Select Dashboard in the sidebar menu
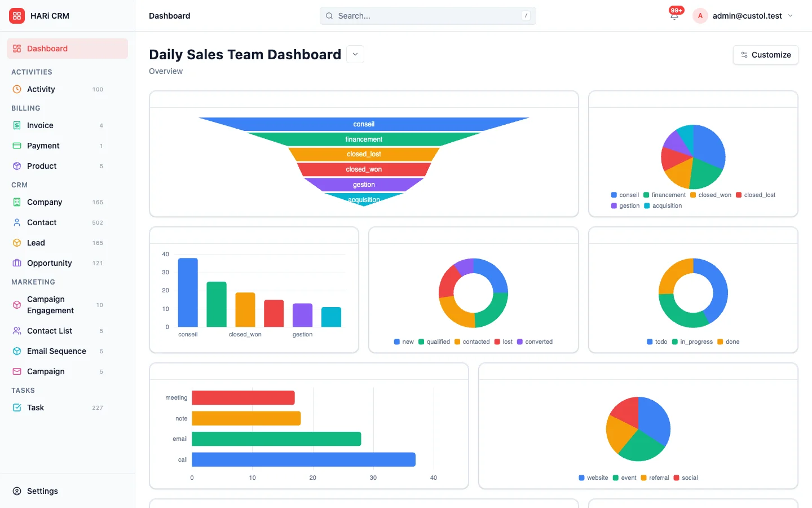The image size is (812, 508). [47, 49]
